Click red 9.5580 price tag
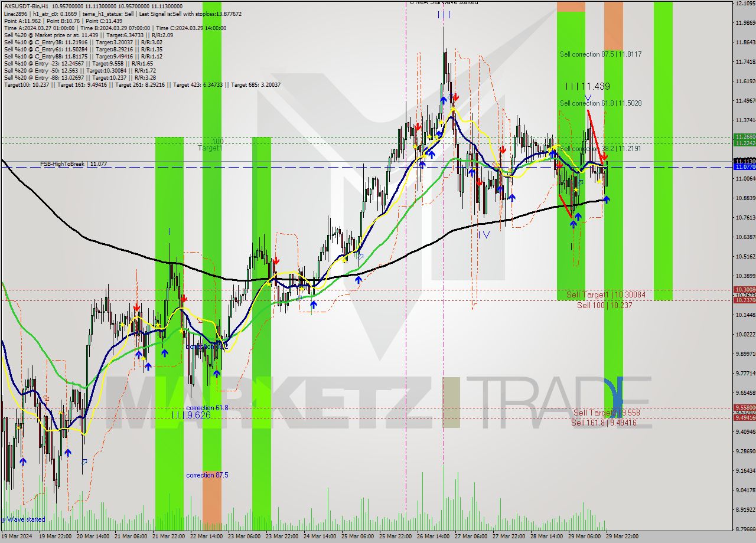This screenshot has width=756, height=543. [744, 407]
